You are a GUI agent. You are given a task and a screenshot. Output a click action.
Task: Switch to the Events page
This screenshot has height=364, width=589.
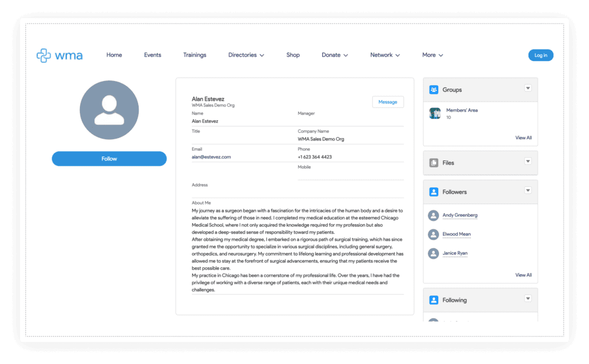[152, 55]
